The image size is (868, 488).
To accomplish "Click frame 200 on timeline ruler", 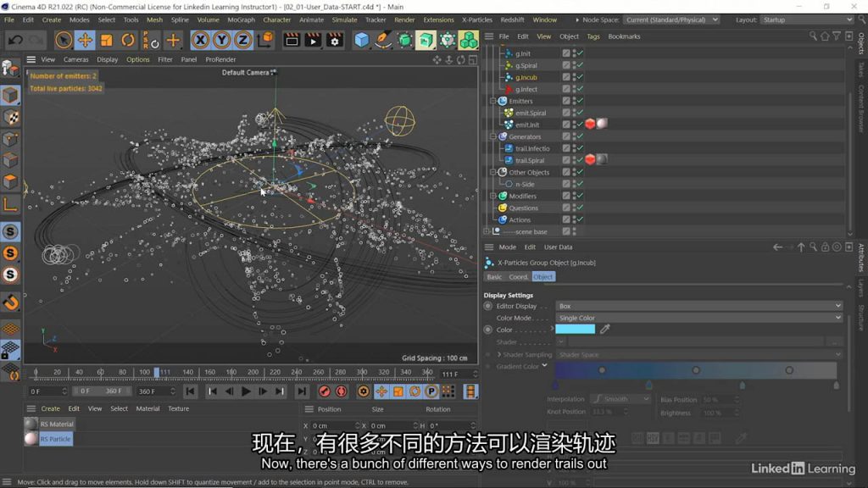I will tap(253, 373).
